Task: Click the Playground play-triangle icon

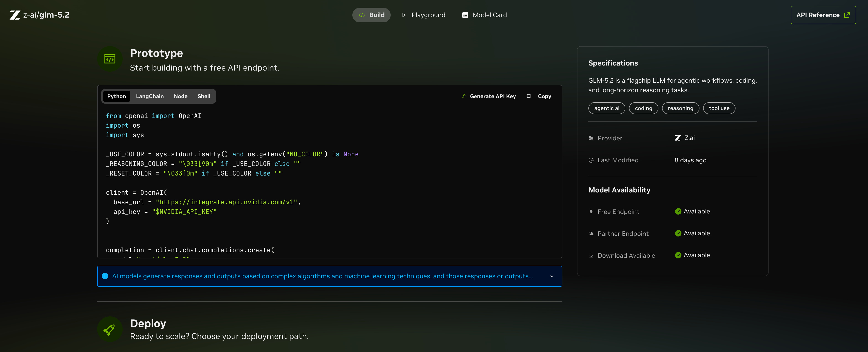Action: tap(404, 15)
